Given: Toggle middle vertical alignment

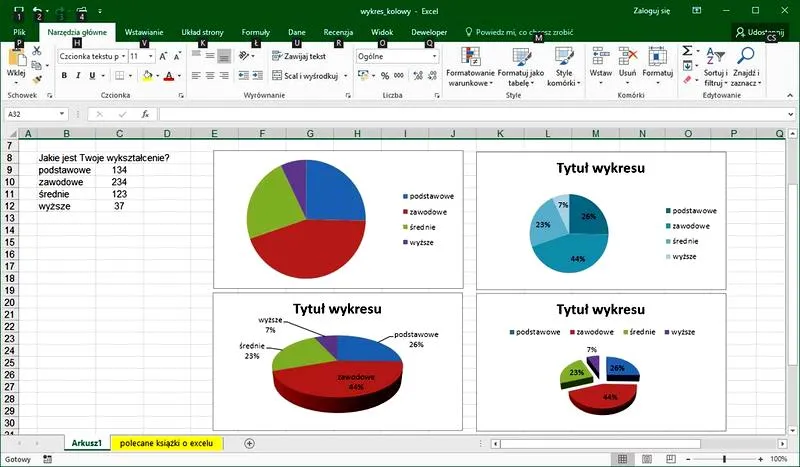Looking at the screenshot, I should tap(210, 56).
